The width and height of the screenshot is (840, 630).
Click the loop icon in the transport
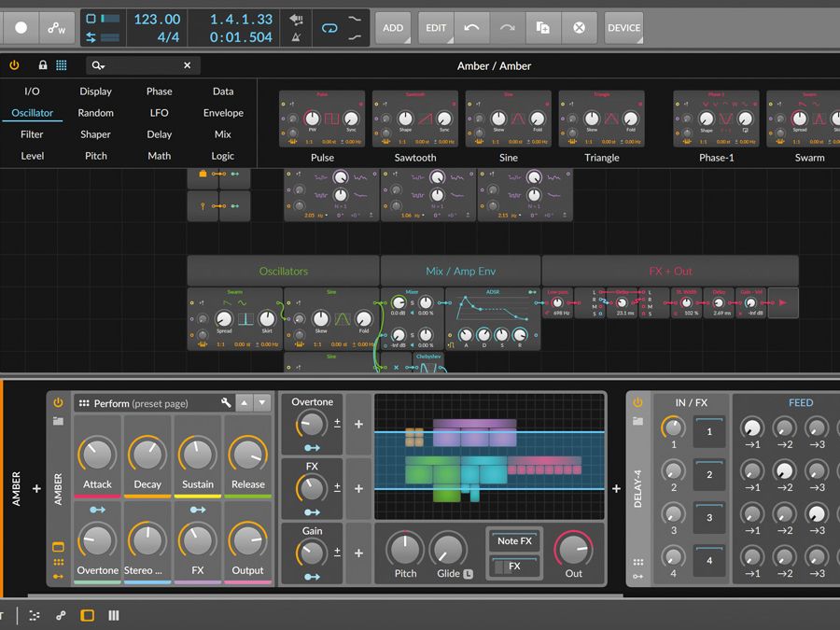[329, 28]
